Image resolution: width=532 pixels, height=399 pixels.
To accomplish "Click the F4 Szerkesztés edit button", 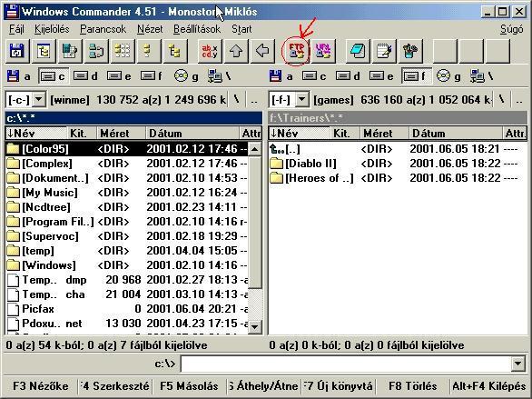I will tap(114, 386).
